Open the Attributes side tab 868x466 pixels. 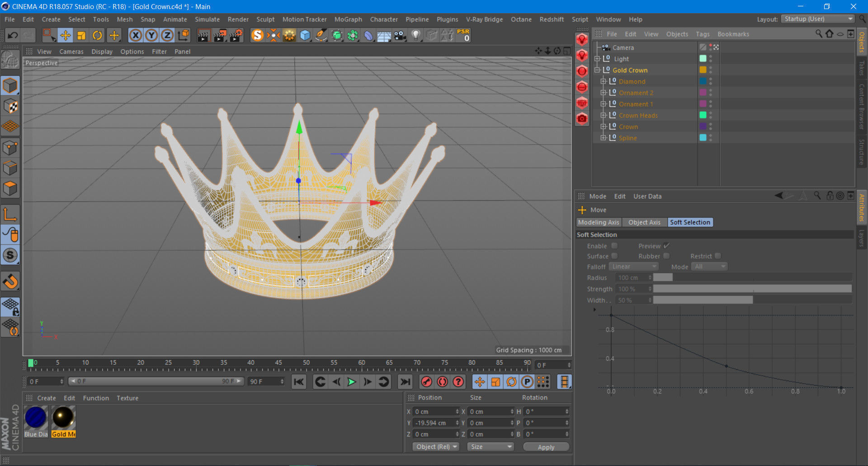point(862,207)
